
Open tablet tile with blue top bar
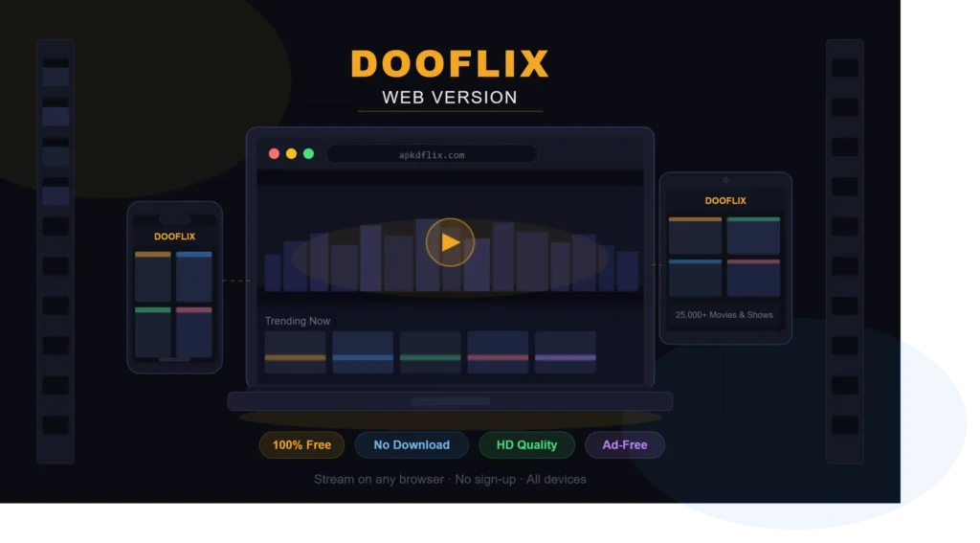coord(695,277)
